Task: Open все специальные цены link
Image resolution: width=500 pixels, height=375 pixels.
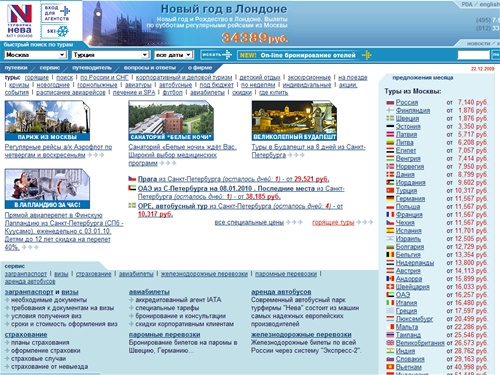Action: click(x=249, y=222)
